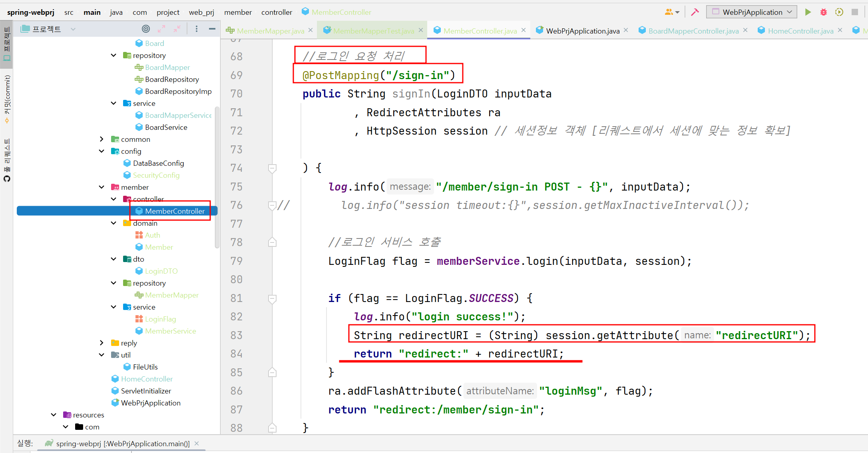Click spring-webprj breadcrumb
The height and width of the screenshot is (453, 868).
(x=31, y=12)
